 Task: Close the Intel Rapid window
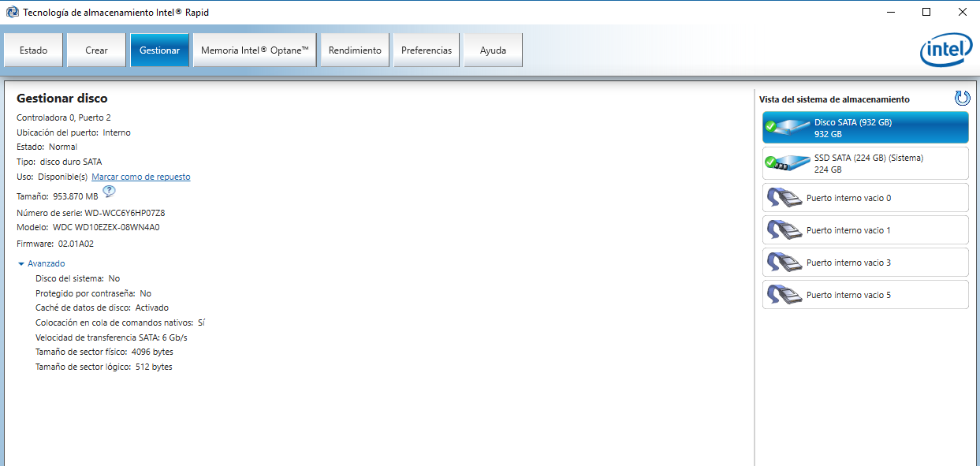pos(963,13)
